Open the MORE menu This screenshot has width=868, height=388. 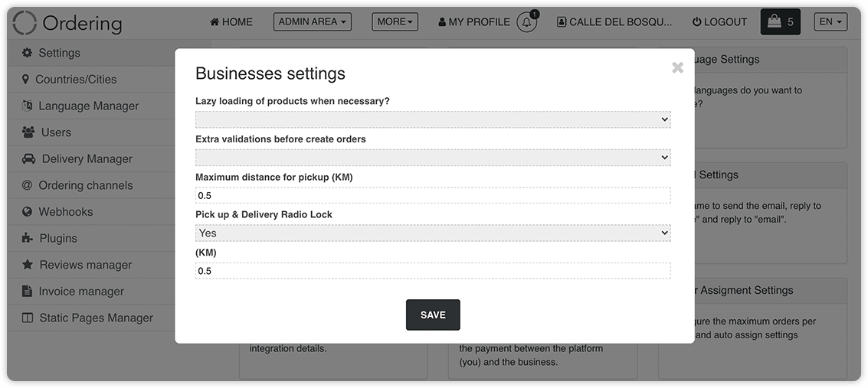395,22
